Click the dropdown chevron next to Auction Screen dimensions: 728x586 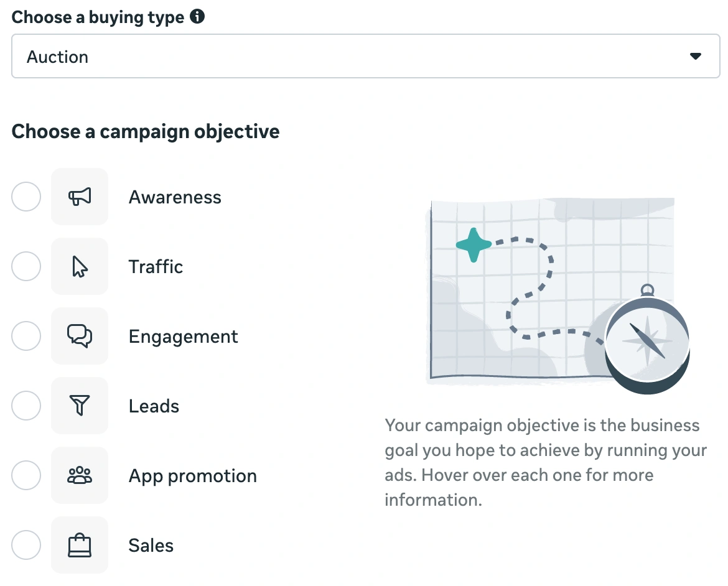tap(696, 56)
